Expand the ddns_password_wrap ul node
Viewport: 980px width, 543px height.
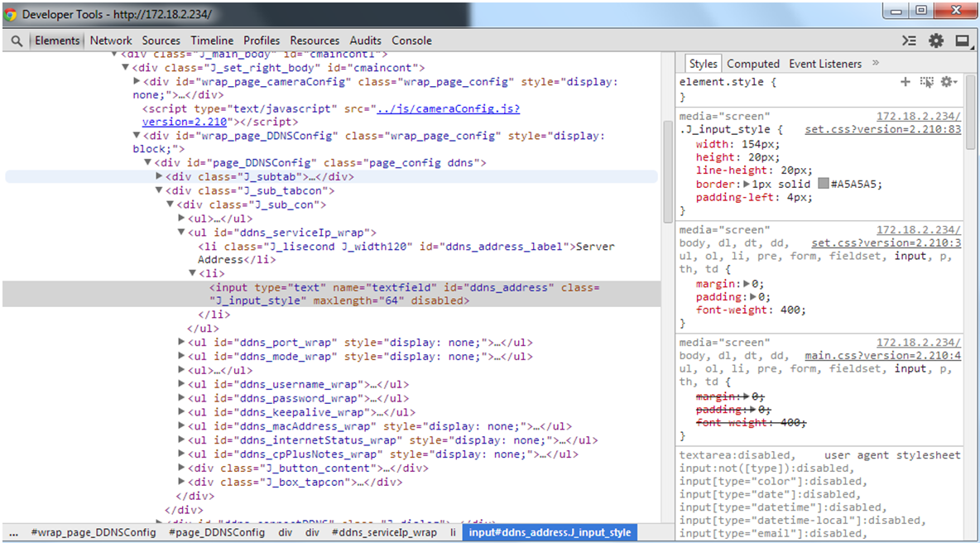[x=181, y=398]
